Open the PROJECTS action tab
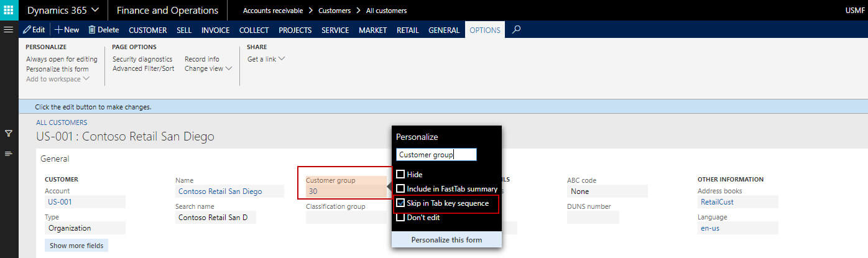This screenshot has height=258, width=868. click(x=295, y=30)
